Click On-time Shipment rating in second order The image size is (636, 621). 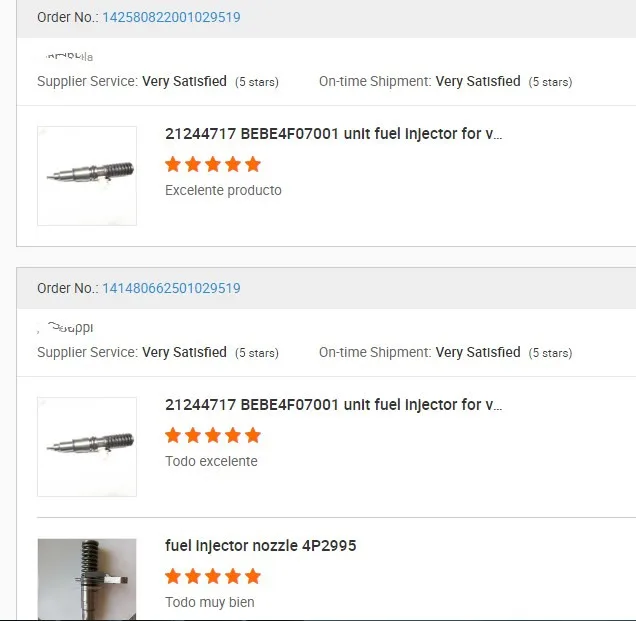pyautogui.click(x=478, y=352)
